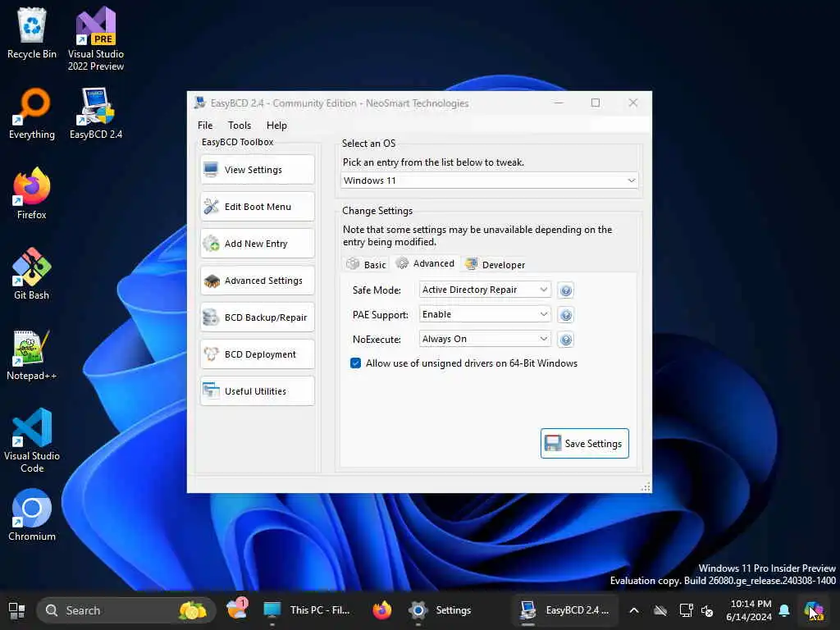This screenshot has height=630, width=840.
Task: Click the taskbar Search box
Action: pos(126,610)
